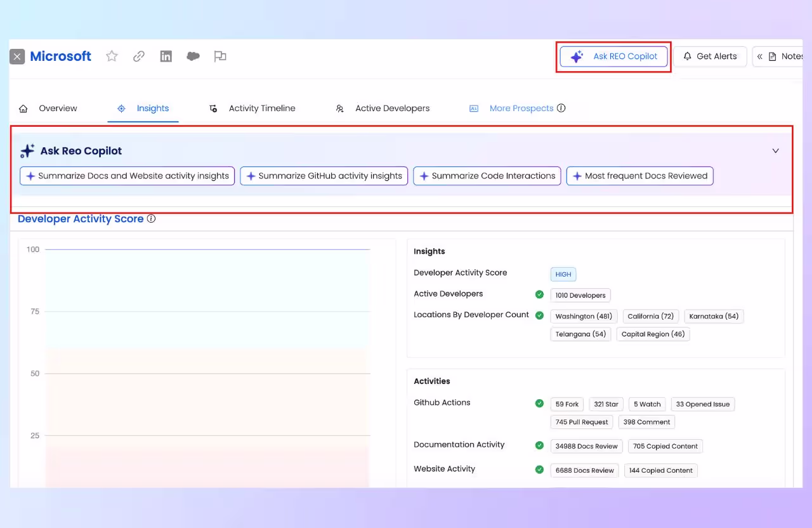Switch to the Overview tab
Image resolution: width=812 pixels, height=528 pixels.
click(x=48, y=109)
